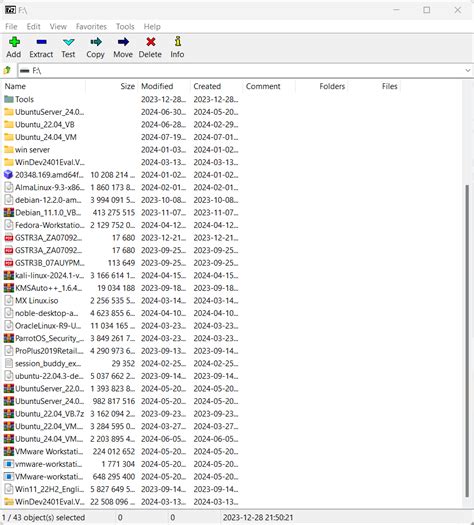
Task: Select the UbuntuServer_22.0 archive name
Action: click(50, 389)
